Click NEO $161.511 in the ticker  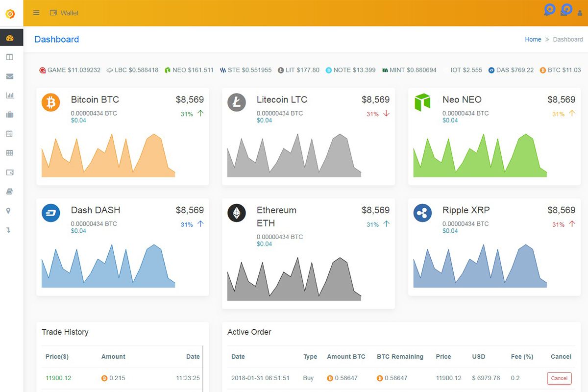pyautogui.click(x=189, y=70)
